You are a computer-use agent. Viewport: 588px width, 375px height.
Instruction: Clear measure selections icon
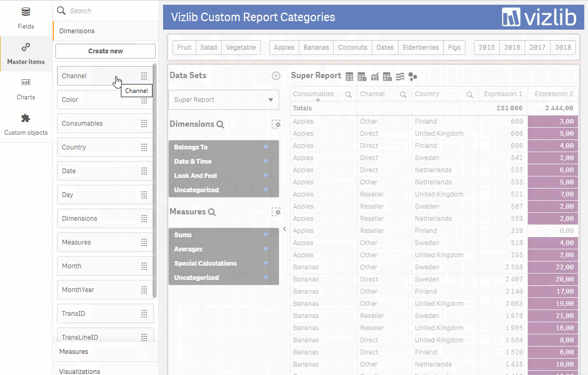tap(276, 212)
